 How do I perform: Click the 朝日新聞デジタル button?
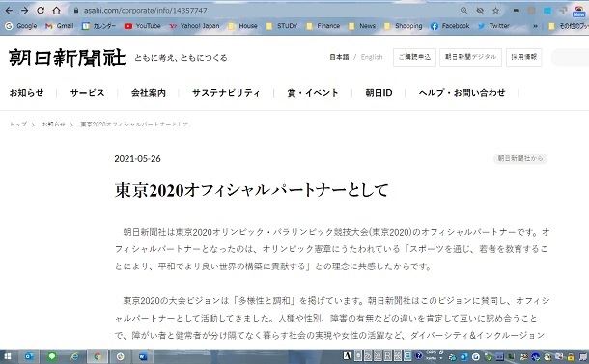coord(470,57)
